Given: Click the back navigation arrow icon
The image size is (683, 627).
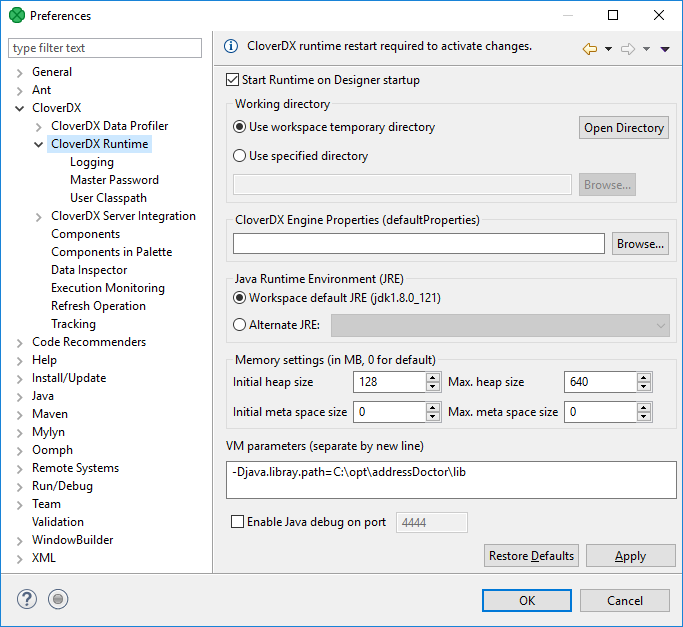Looking at the screenshot, I should (590, 49).
